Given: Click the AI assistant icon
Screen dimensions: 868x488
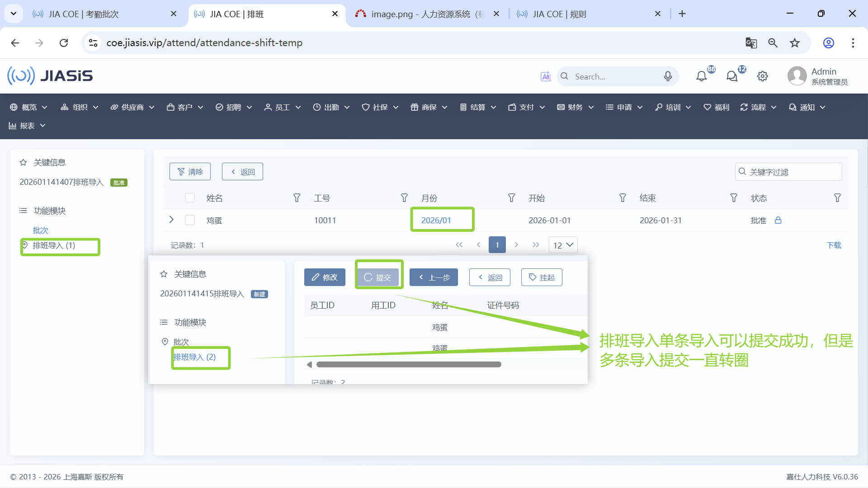Looking at the screenshot, I should [x=546, y=76].
